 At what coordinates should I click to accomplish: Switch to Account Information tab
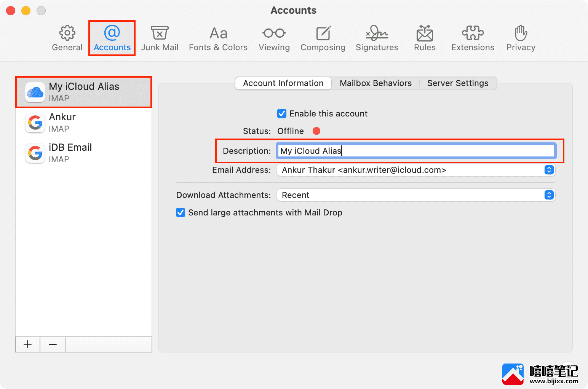[x=283, y=83]
